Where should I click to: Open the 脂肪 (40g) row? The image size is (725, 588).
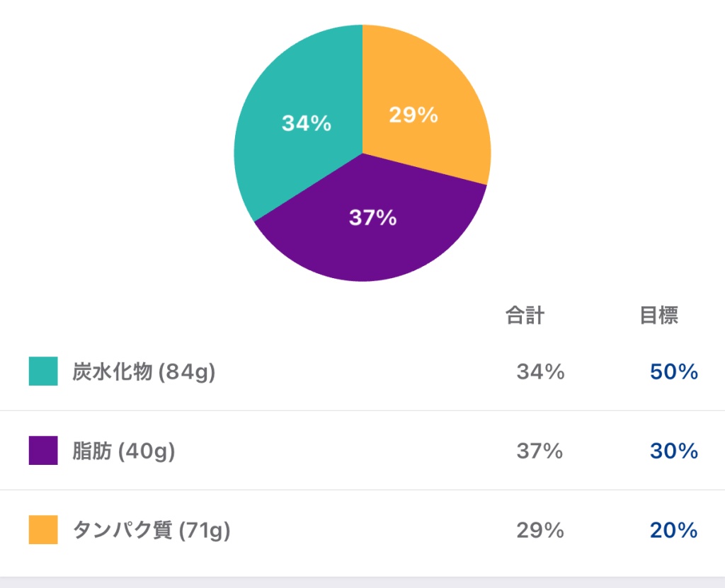pyautogui.click(x=362, y=450)
